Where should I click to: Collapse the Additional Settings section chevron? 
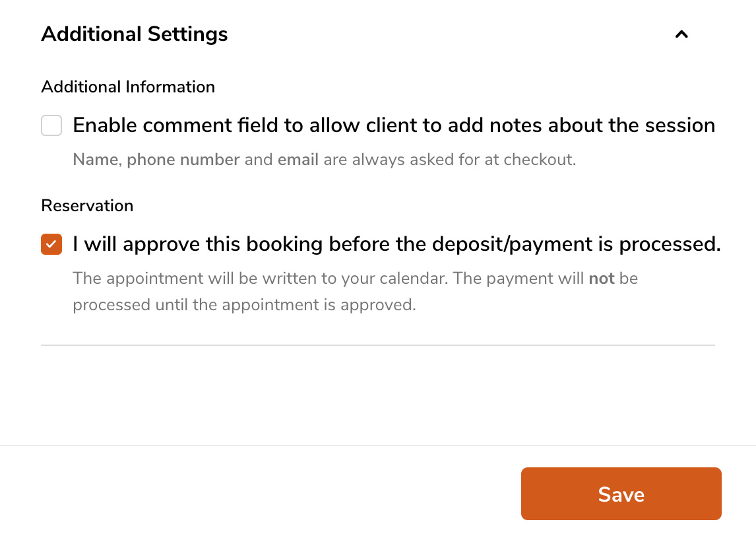(681, 34)
